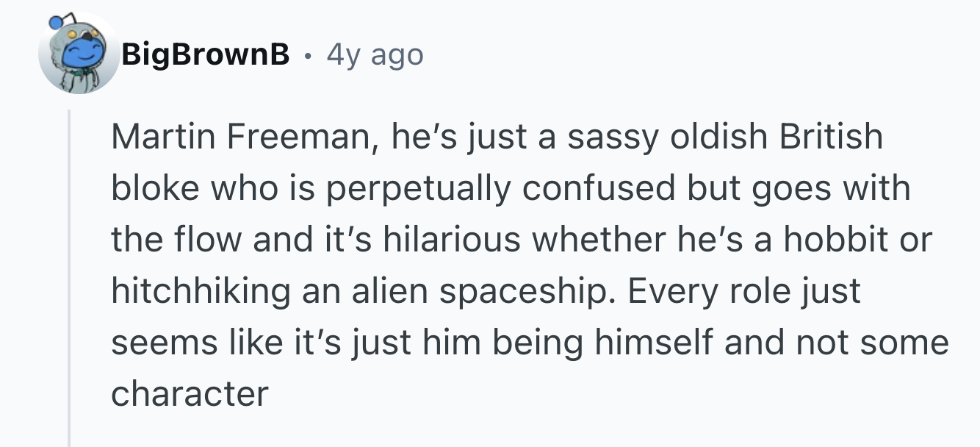Open BigBrownB's Snoo avatar
This screenshot has width=980, height=447.
(79, 53)
